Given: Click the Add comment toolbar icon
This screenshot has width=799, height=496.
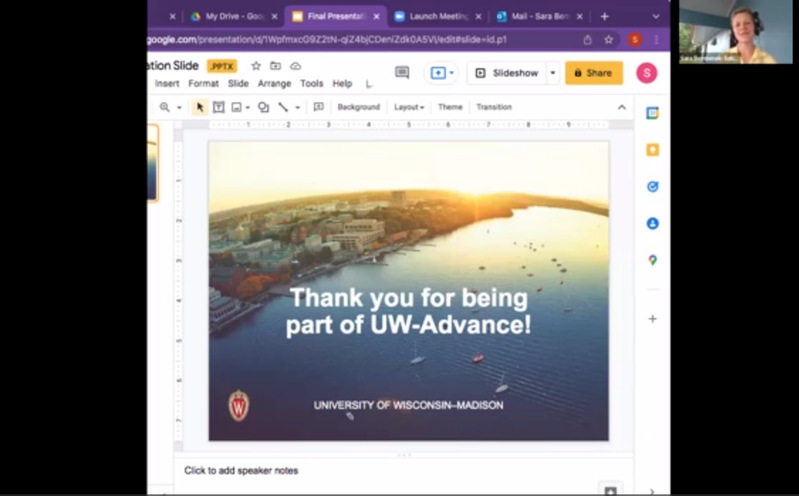Looking at the screenshot, I should click(x=318, y=107).
